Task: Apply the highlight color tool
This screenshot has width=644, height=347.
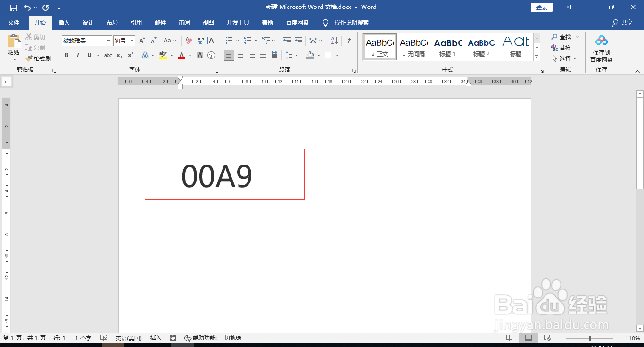Action: coord(164,56)
